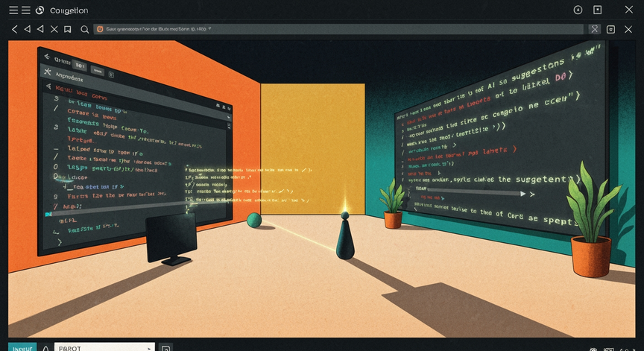Image resolution: width=644 pixels, height=351 pixels.
Task: Click the play arrow ending the right panel progress bar
Action: tap(523, 194)
